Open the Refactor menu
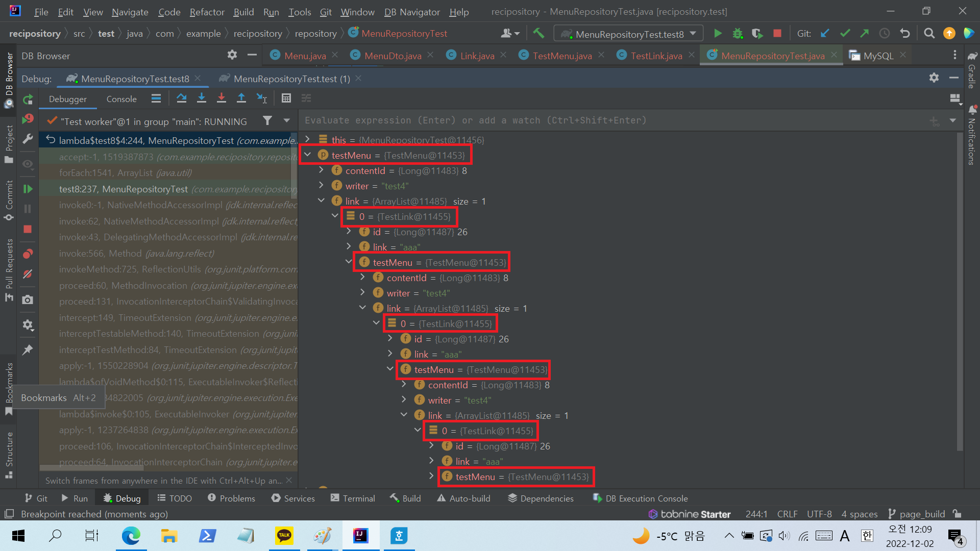The image size is (980, 551). (x=206, y=12)
